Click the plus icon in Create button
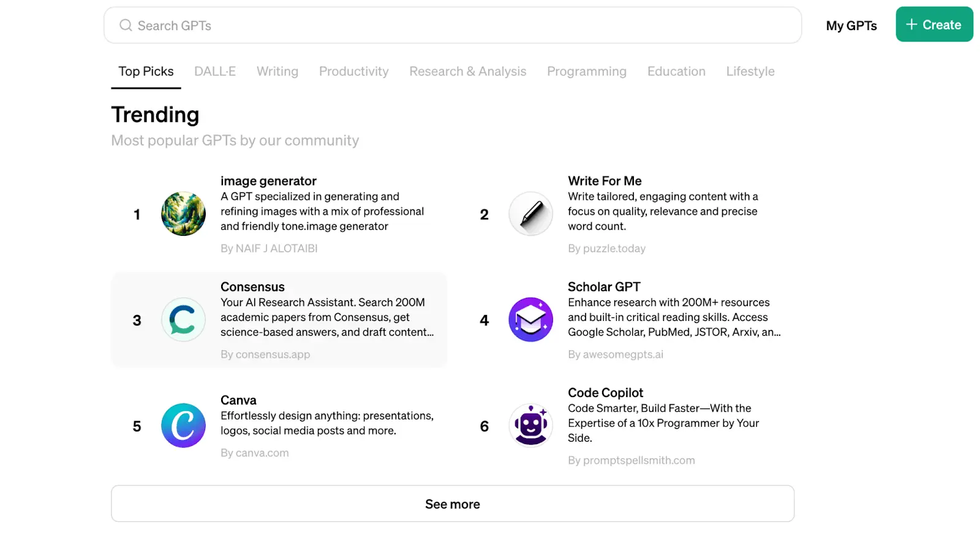Viewport: 980px width, 536px height. (x=911, y=25)
